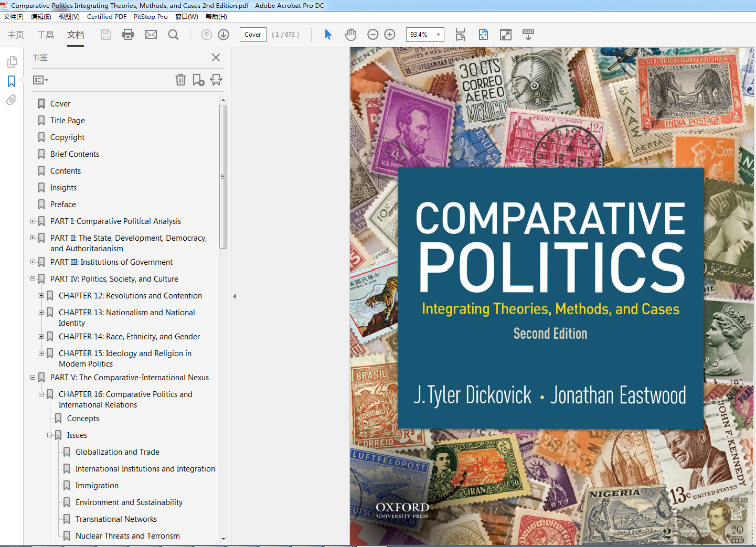Click the email envelope icon

[x=151, y=35]
